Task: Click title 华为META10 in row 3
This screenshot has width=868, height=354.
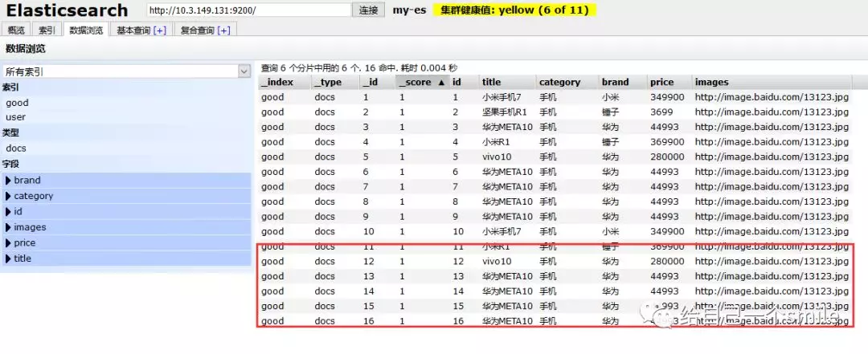Action: click(x=507, y=127)
